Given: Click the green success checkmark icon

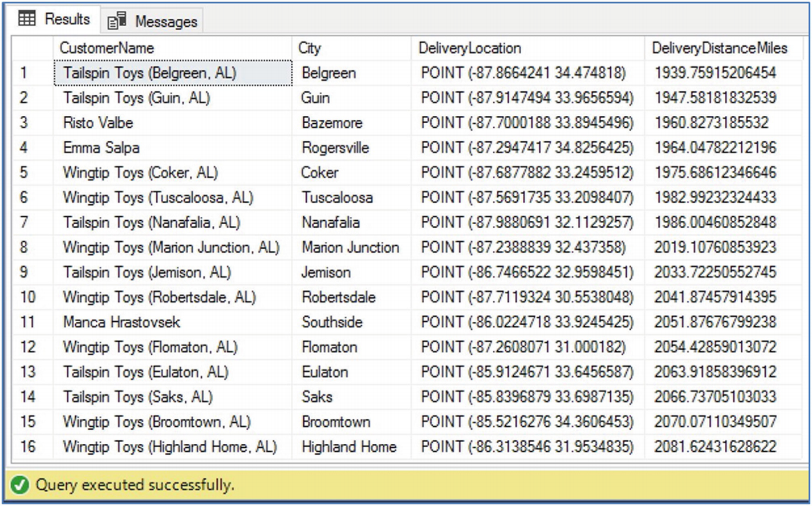Looking at the screenshot, I should [x=20, y=485].
